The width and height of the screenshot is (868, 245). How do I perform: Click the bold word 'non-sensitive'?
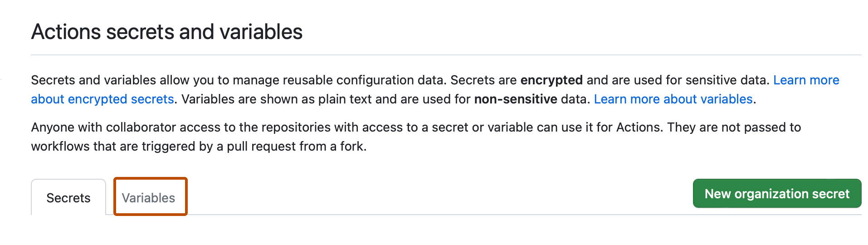pyautogui.click(x=515, y=99)
